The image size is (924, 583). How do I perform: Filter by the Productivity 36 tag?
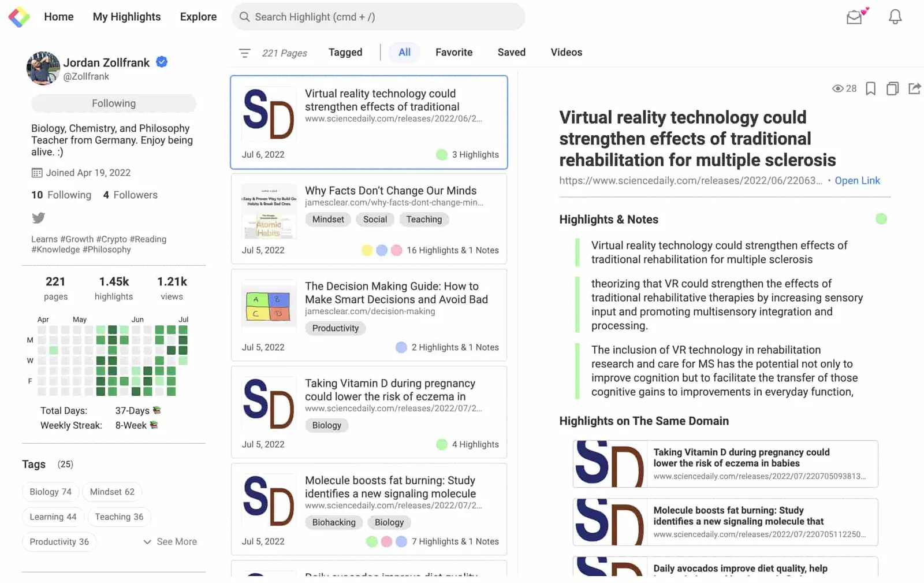pos(59,541)
